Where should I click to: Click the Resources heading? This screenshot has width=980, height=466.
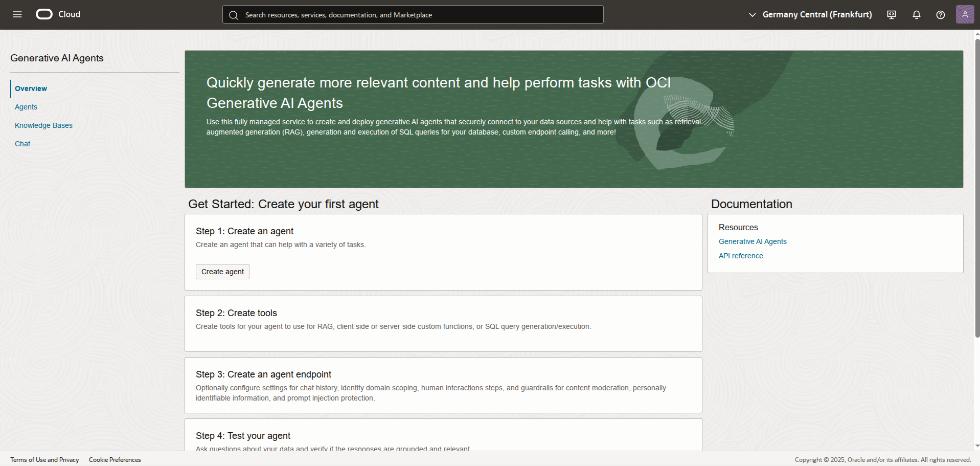click(x=738, y=227)
